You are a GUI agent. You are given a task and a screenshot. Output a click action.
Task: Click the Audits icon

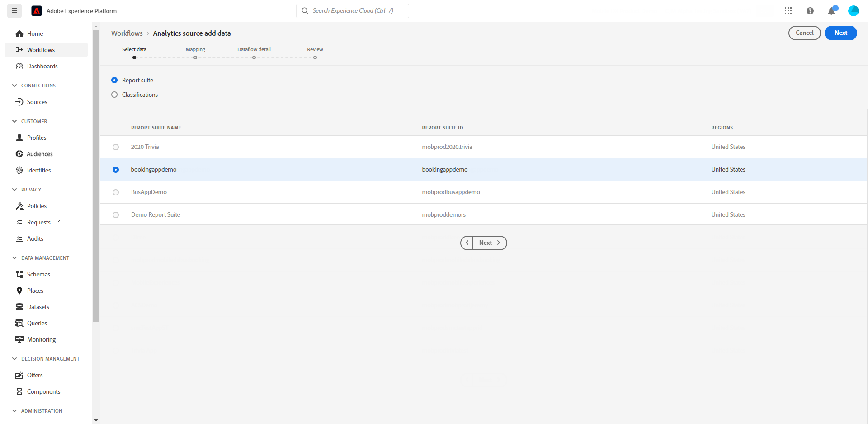click(x=19, y=238)
